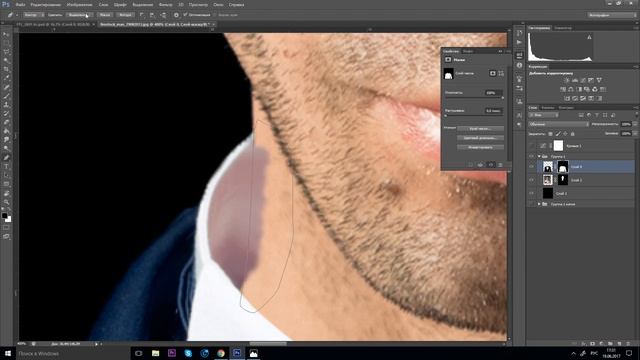Open the Изображение menu

coord(80,4)
